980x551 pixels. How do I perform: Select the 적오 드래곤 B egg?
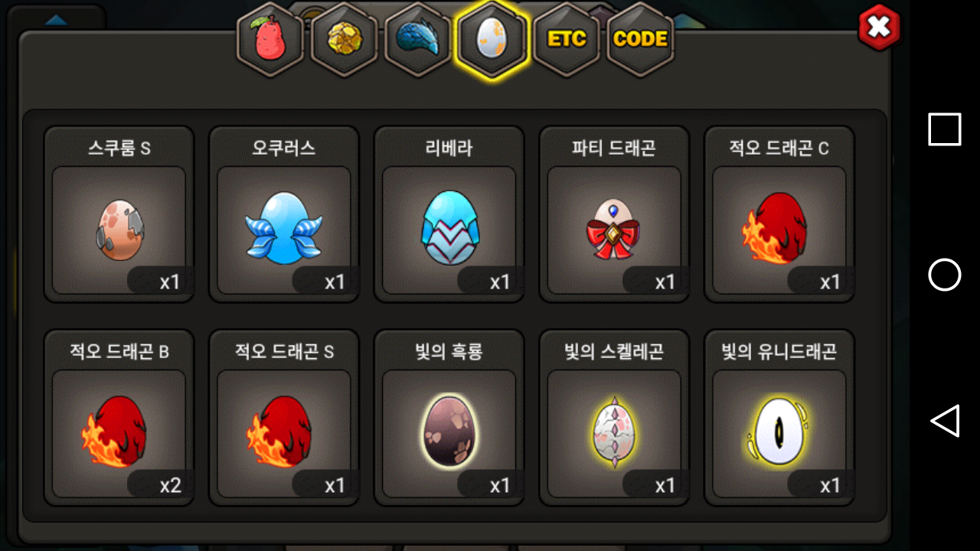click(119, 418)
